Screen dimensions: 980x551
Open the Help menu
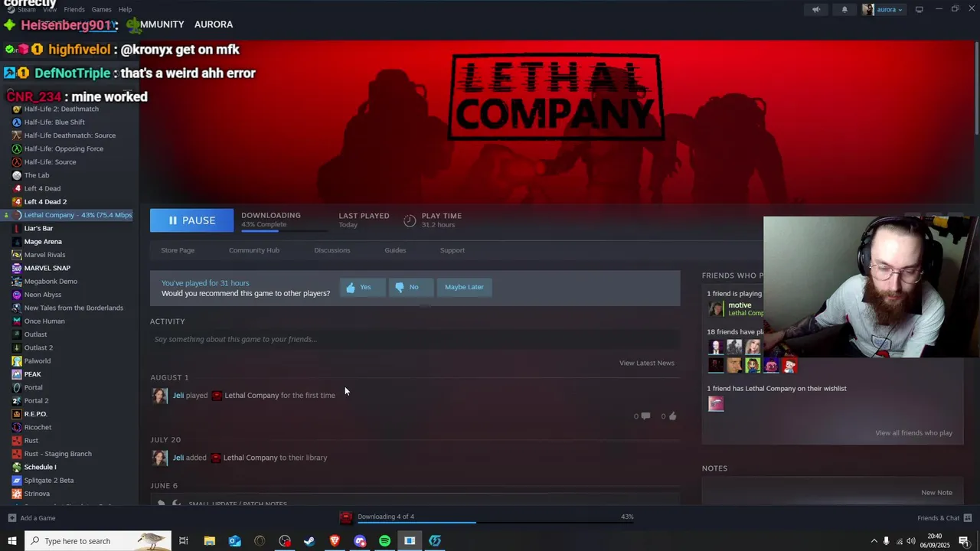pyautogui.click(x=125, y=9)
